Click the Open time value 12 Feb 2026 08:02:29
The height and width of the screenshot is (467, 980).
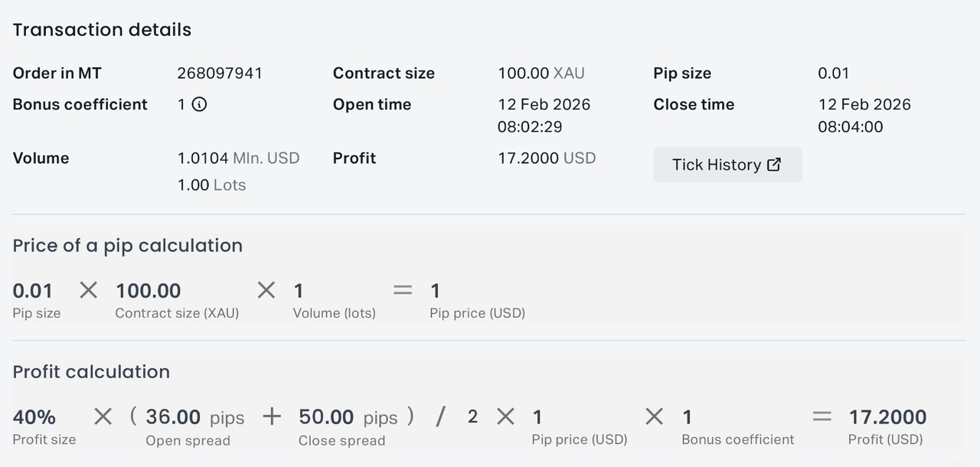click(544, 116)
